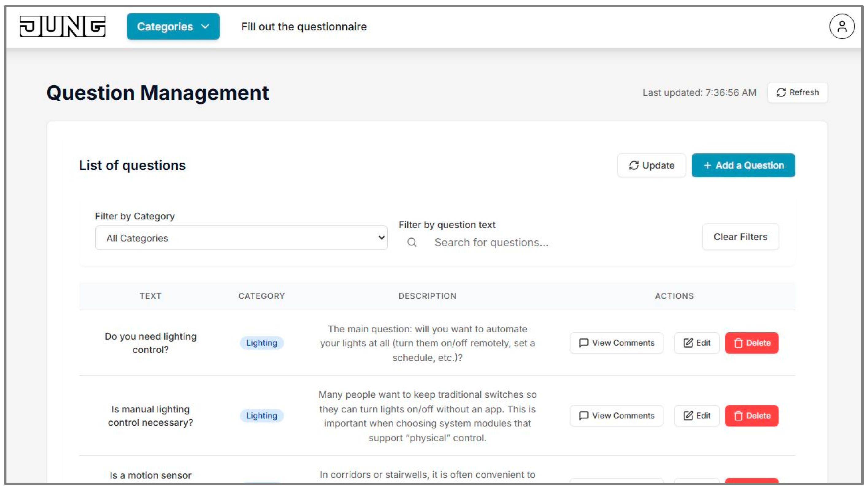Edit the manual lighting control question

click(x=697, y=416)
